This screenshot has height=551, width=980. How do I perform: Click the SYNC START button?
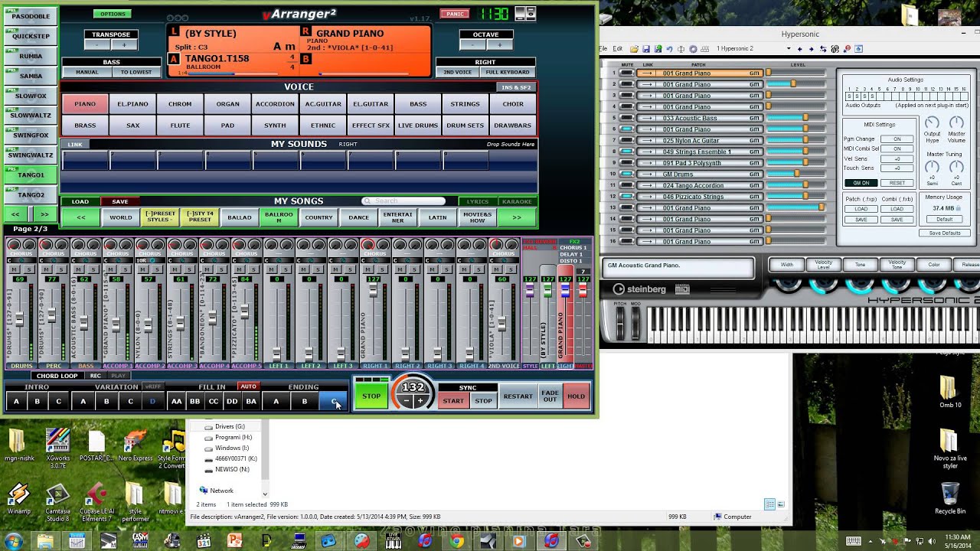coord(452,400)
